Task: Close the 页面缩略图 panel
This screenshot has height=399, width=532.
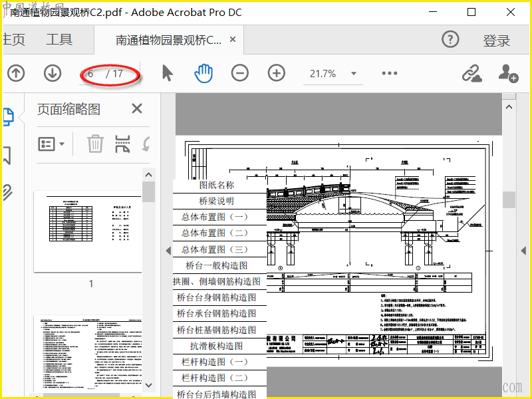Action: pos(137,108)
